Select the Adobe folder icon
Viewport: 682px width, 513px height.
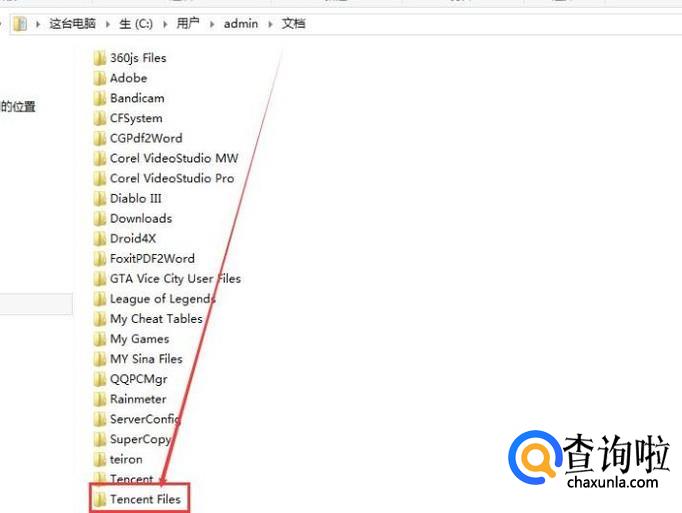(x=100, y=78)
